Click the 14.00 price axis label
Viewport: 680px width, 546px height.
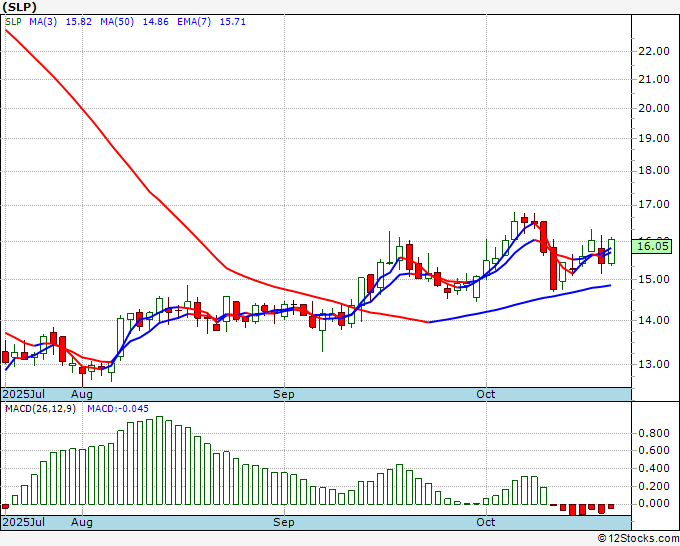[x=654, y=320]
